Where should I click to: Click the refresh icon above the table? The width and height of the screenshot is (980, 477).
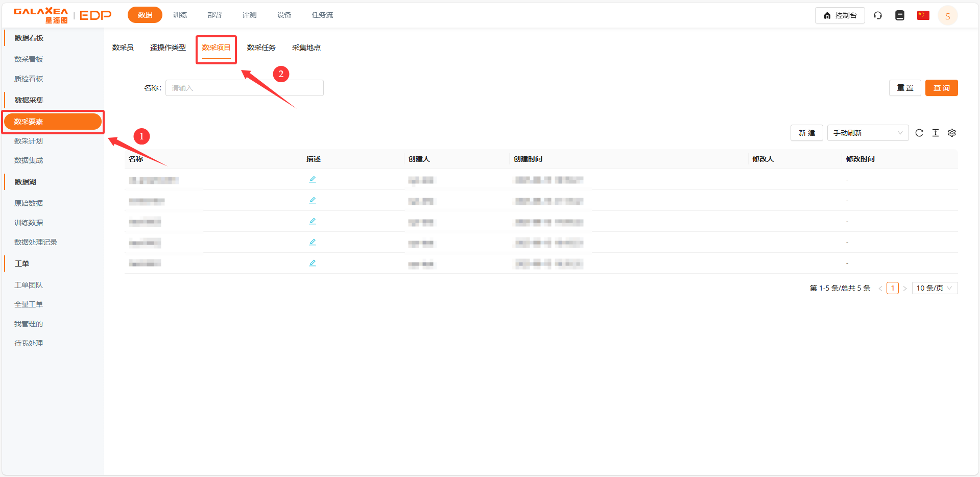point(919,133)
